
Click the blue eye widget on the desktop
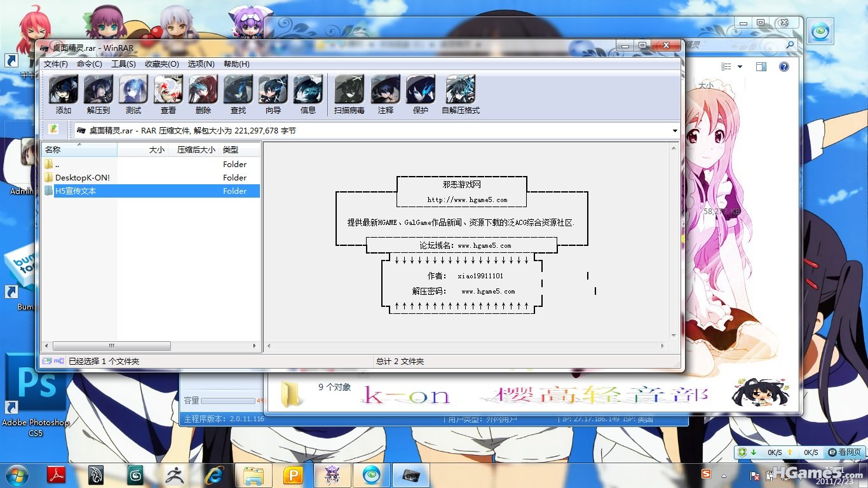pos(820,31)
